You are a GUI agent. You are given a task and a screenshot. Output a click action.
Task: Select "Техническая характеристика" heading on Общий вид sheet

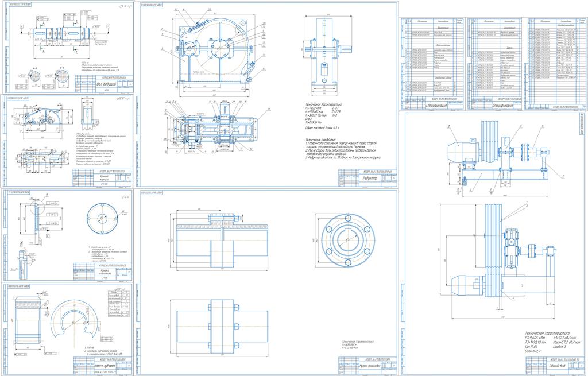[x=547, y=333]
